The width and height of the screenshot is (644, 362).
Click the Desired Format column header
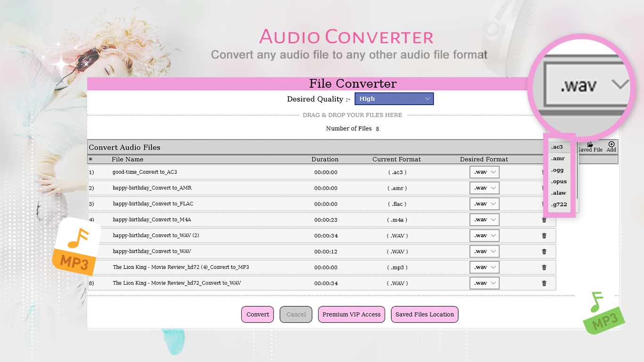tap(484, 159)
